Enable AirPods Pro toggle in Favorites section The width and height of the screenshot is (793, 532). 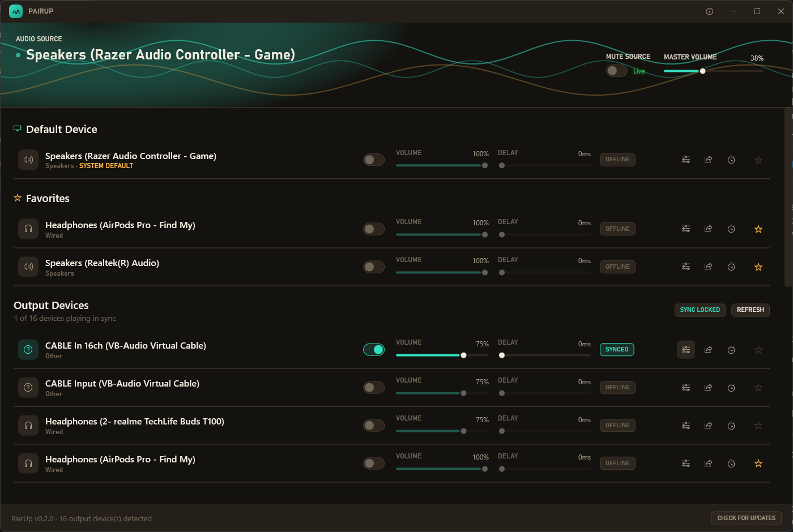click(x=374, y=229)
